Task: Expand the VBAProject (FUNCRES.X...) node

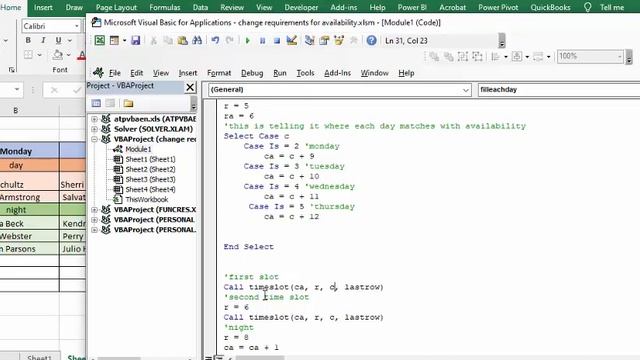Action: 94,209
